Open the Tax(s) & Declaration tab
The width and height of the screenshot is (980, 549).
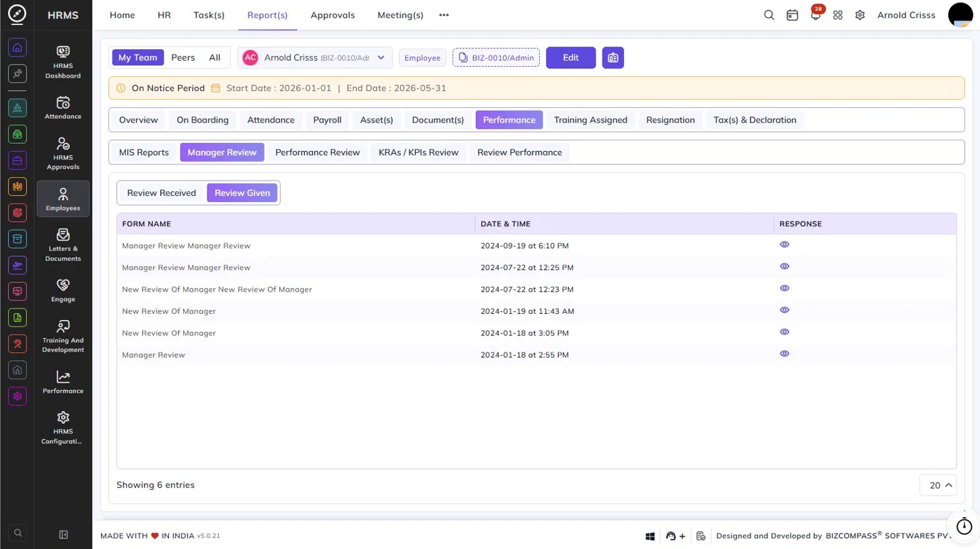click(755, 120)
